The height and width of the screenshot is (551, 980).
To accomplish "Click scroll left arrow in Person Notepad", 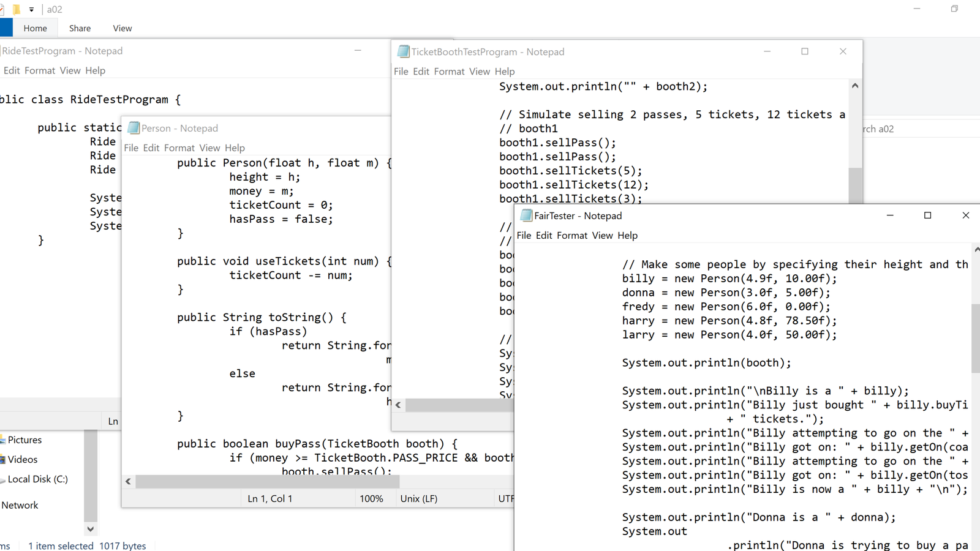I will click(x=128, y=481).
